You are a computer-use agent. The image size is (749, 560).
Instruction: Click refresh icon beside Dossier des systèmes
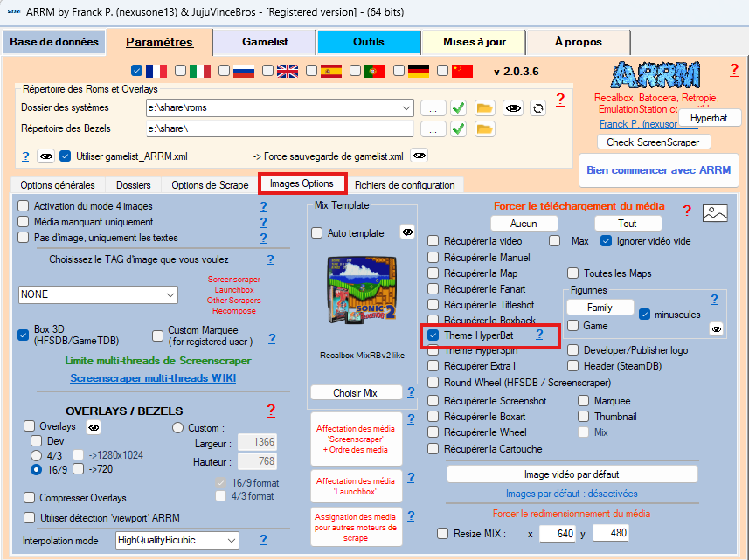(538, 107)
